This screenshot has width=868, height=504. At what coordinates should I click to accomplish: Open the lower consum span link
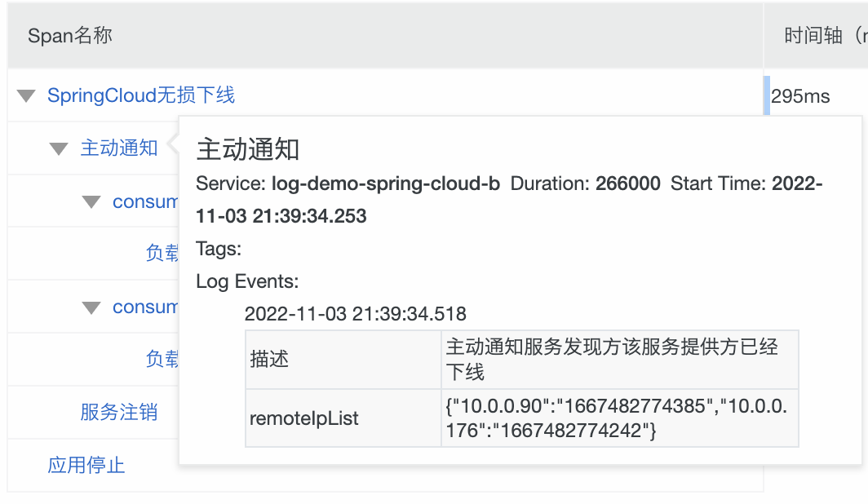click(145, 307)
